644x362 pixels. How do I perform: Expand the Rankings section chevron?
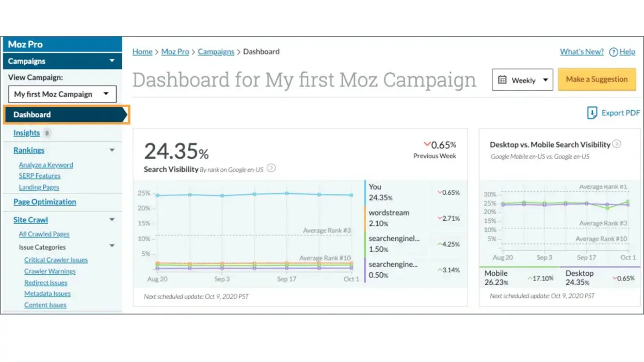point(112,150)
